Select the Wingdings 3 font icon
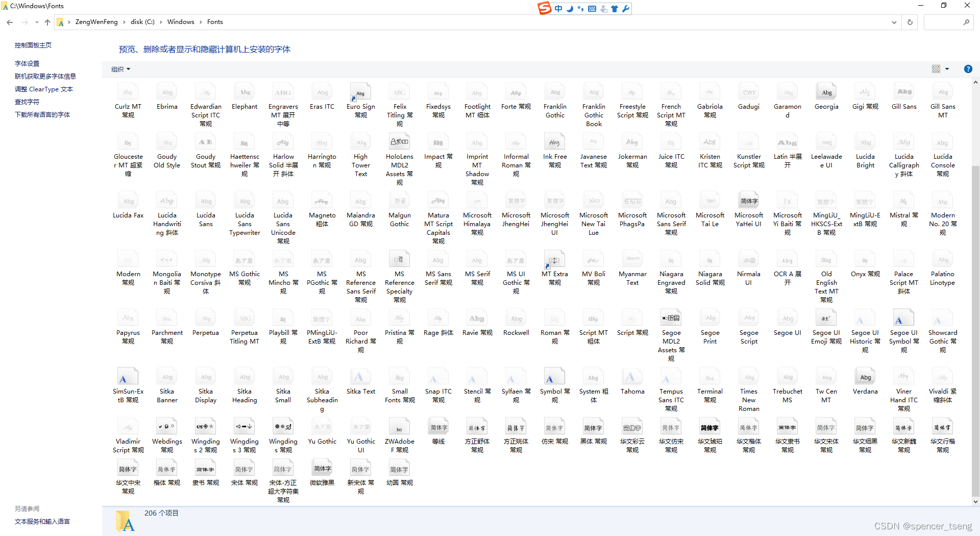This screenshot has height=536, width=980. click(x=244, y=427)
